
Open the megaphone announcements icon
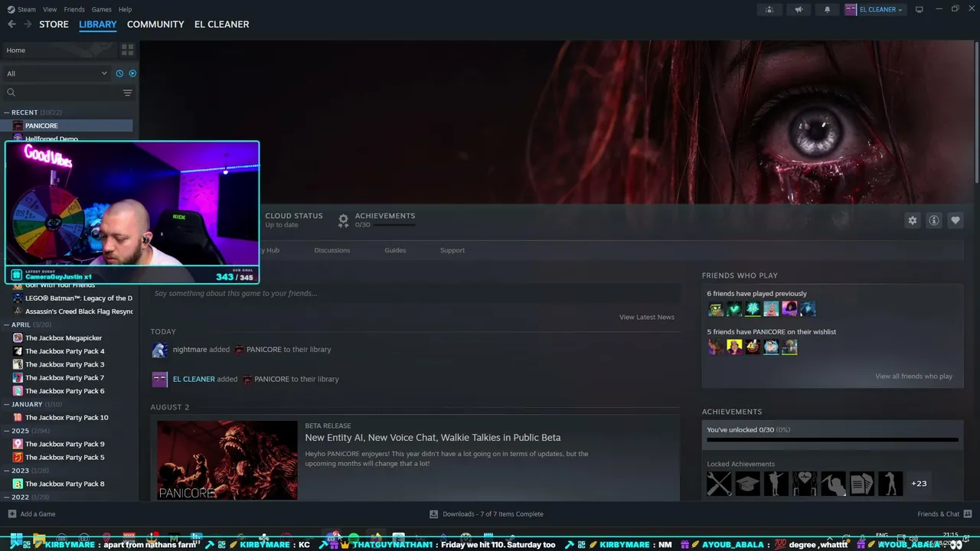[x=799, y=9]
